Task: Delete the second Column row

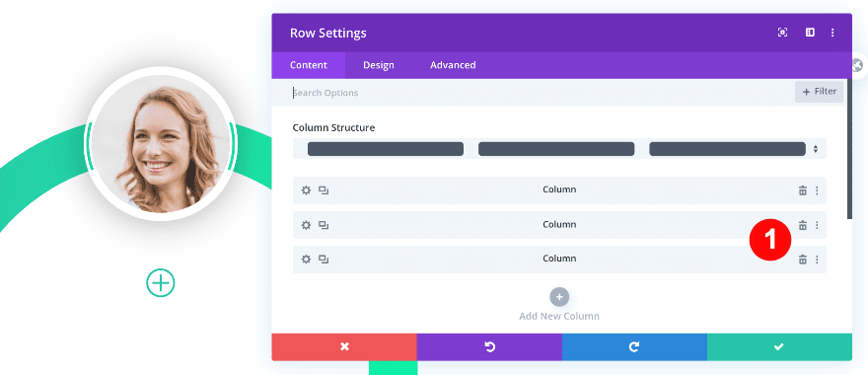Action: [802, 225]
